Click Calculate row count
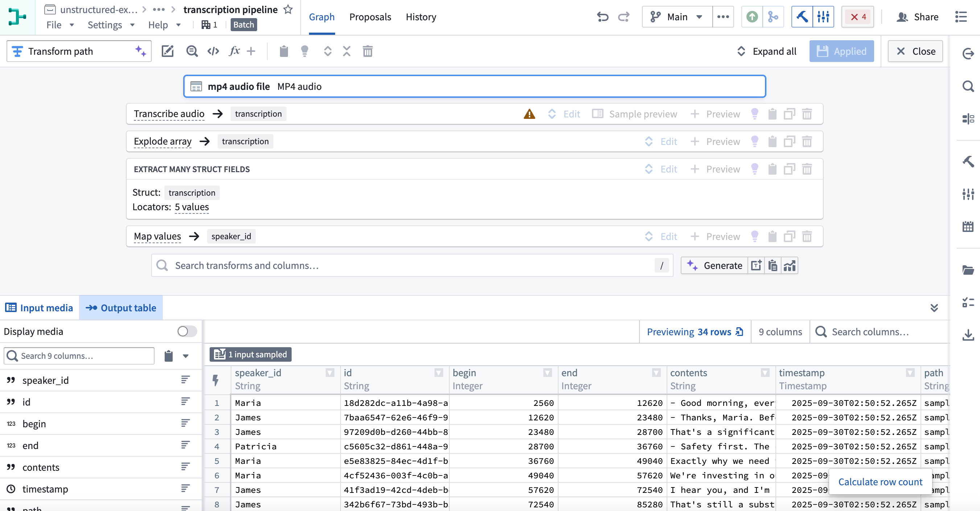980x511 pixels. pos(880,482)
